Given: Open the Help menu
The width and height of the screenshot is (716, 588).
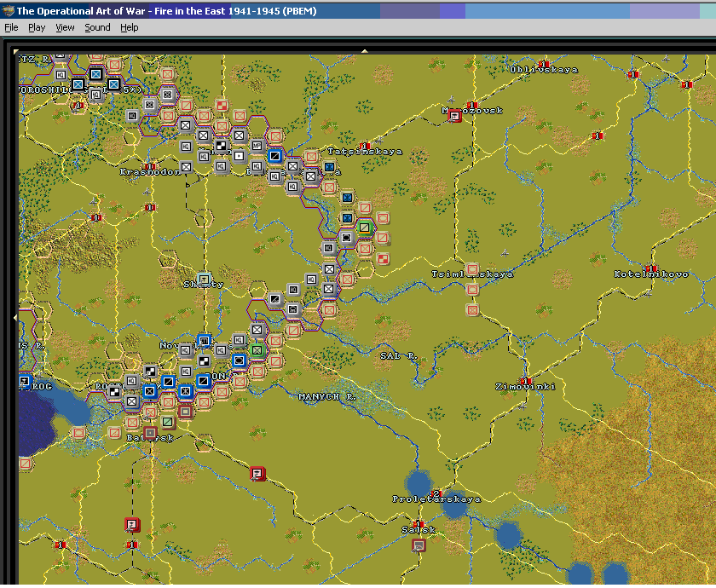Looking at the screenshot, I should pos(130,27).
